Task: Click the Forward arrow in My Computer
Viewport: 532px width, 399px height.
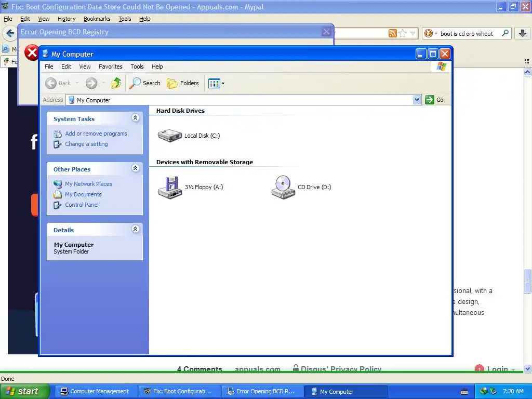Action: (x=91, y=83)
